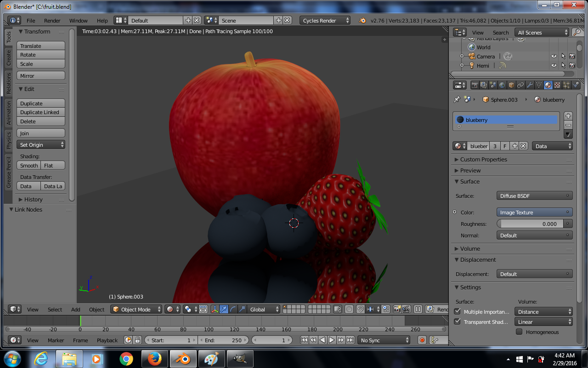
Task: Hide the Hemi lamp in the outliner
Action: [554, 65]
